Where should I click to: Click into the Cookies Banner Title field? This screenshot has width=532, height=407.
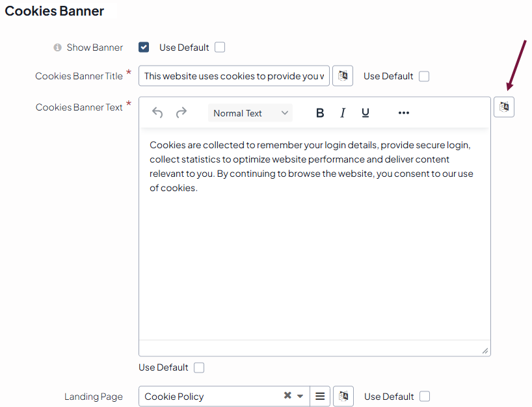pyautogui.click(x=233, y=76)
